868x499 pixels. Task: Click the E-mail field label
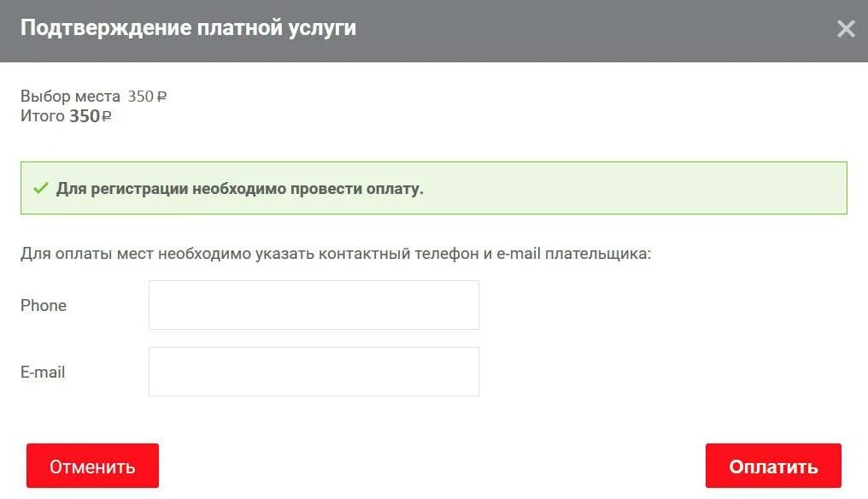tap(43, 373)
